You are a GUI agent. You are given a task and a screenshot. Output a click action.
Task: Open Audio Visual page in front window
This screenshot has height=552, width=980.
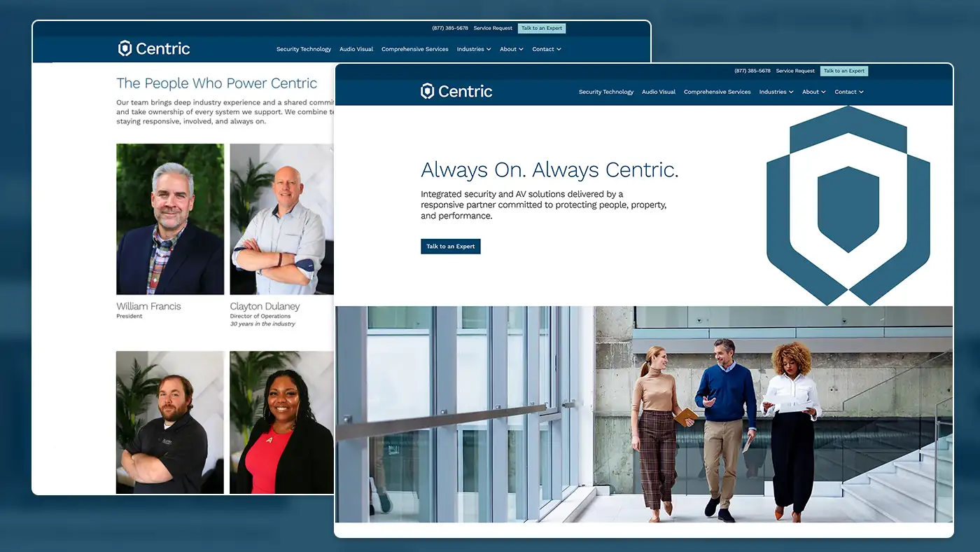(x=659, y=92)
